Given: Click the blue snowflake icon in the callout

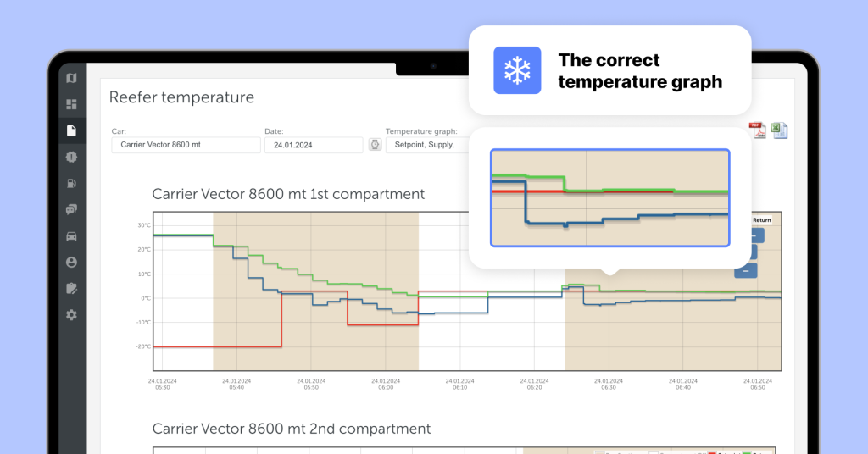Looking at the screenshot, I should click(x=517, y=70).
